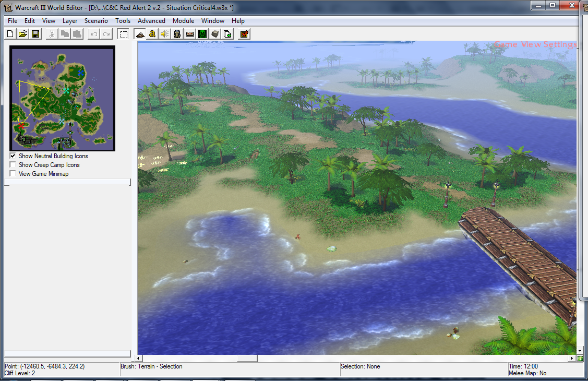Click the Cut scissors icon
The height and width of the screenshot is (381, 588).
click(x=52, y=34)
